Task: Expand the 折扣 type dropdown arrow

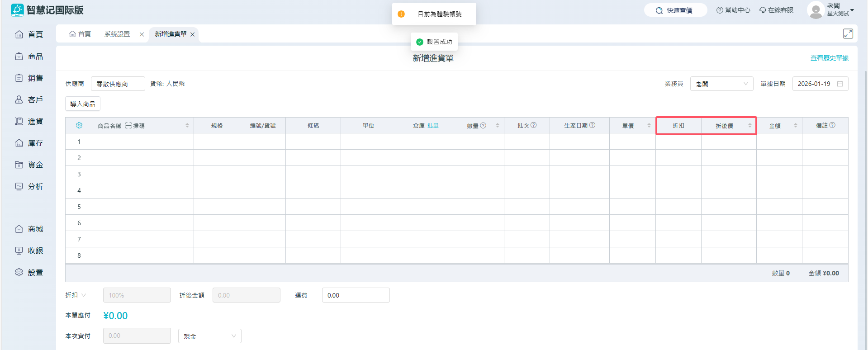Action: pyautogui.click(x=84, y=295)
